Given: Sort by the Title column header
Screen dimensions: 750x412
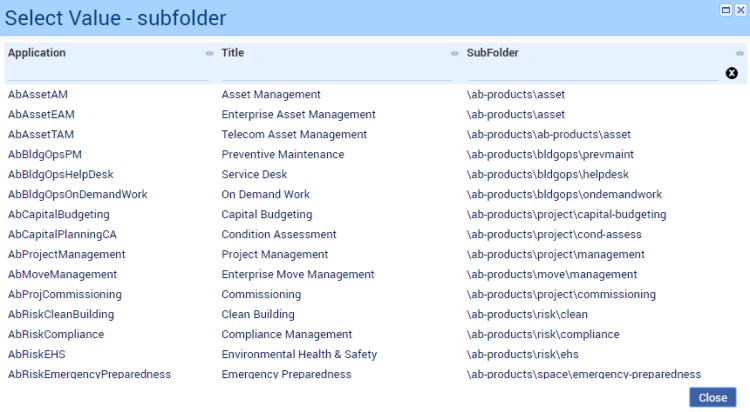Looking at the screenshot, I should click(232, 53).
